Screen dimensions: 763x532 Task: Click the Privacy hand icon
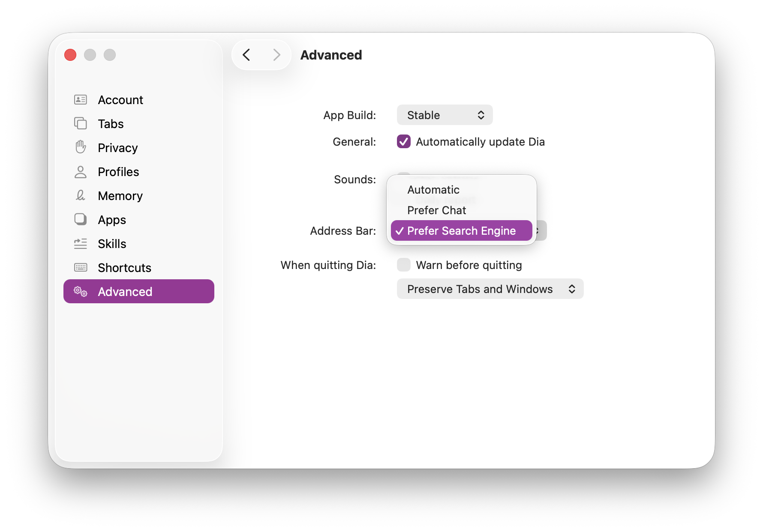point(81,147)
